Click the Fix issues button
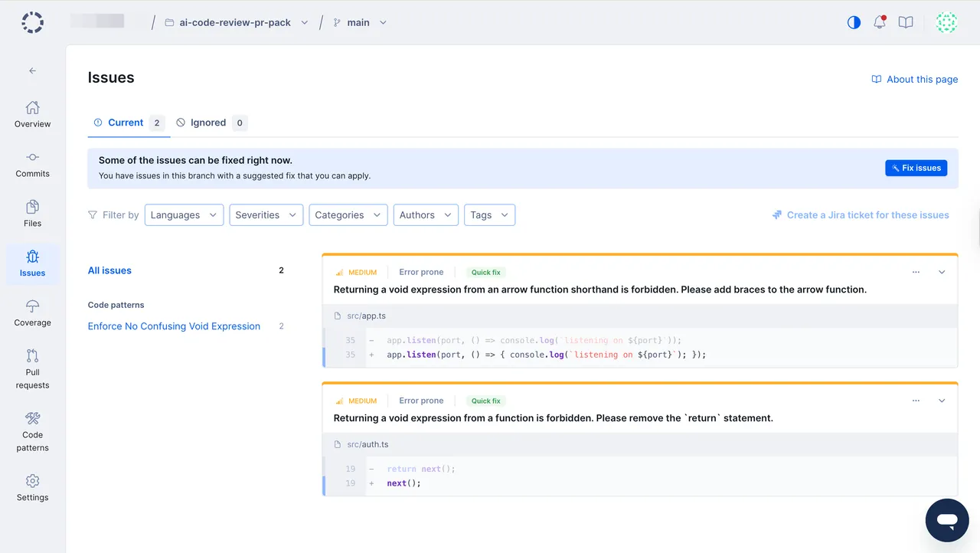Image resolution: width=980 pixels, height=553 pixels. (916, 168)
